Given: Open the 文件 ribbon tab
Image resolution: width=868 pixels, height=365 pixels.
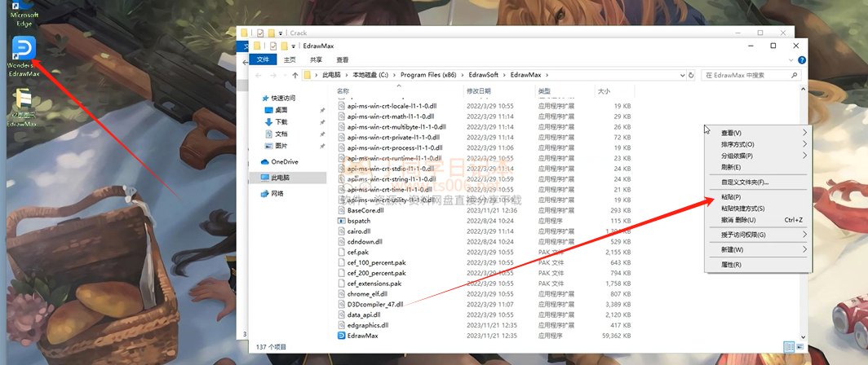Looking at the screenshot, I should point(263,59).
